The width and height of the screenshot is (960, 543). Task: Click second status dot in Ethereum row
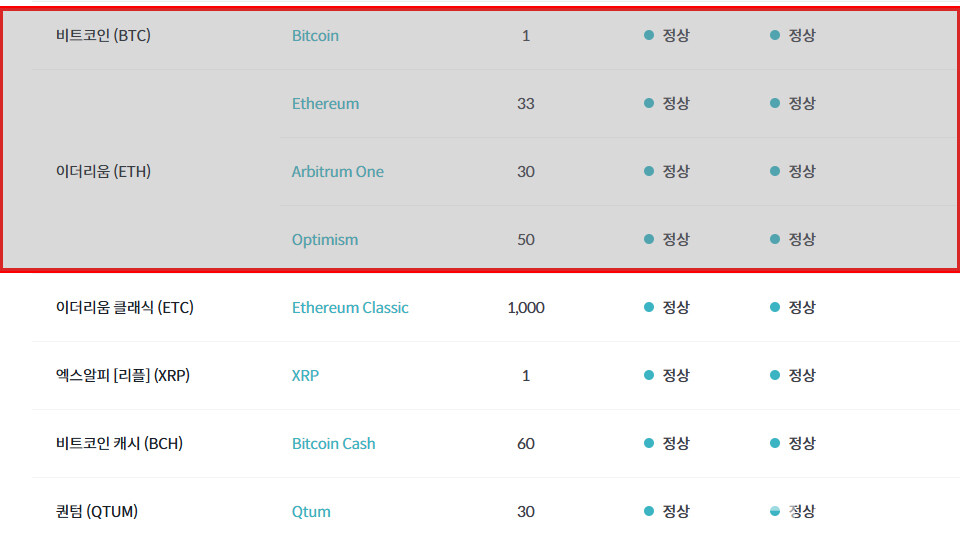775,103
